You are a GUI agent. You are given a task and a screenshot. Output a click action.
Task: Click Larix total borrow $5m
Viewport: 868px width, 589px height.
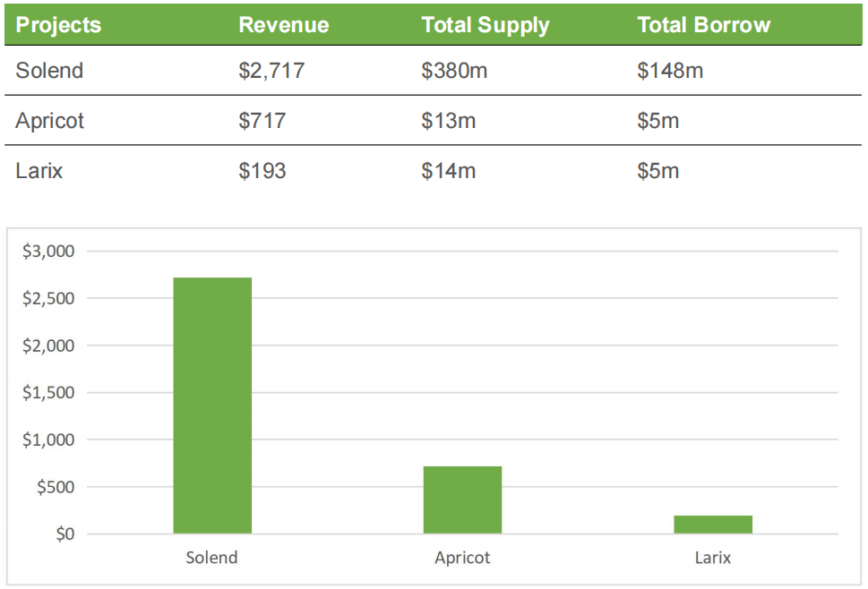[657, 170]
